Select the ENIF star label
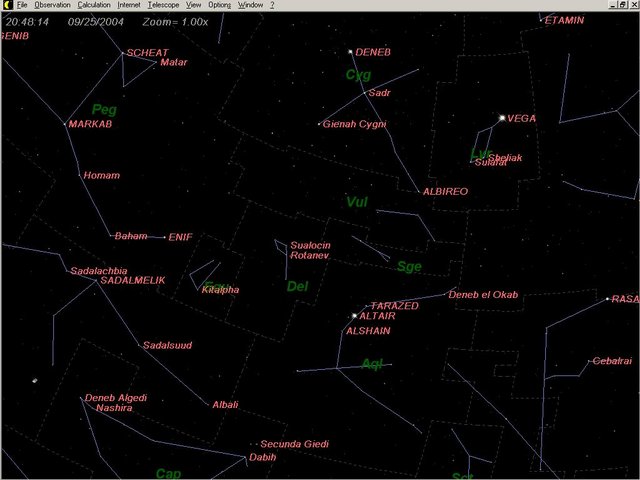This screenshot has height=480, width=640. [x=180, y=237]
